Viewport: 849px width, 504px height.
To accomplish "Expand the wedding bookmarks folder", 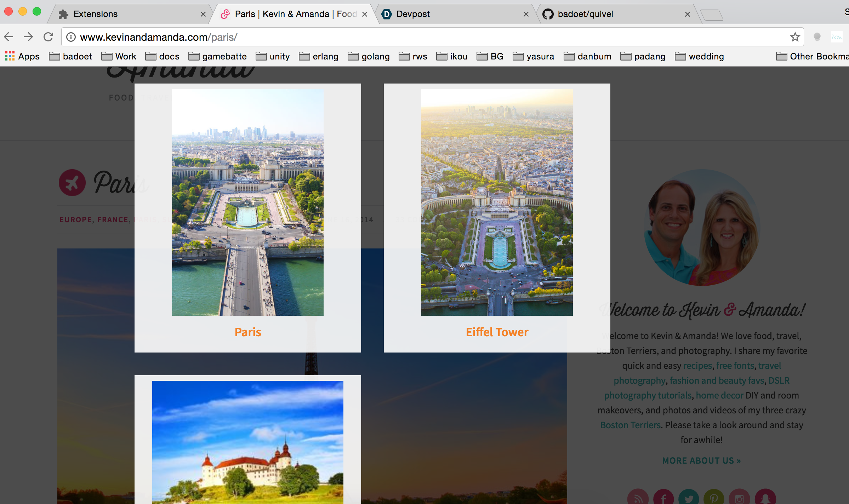I will pyautogui.click(x=699, y=56).
